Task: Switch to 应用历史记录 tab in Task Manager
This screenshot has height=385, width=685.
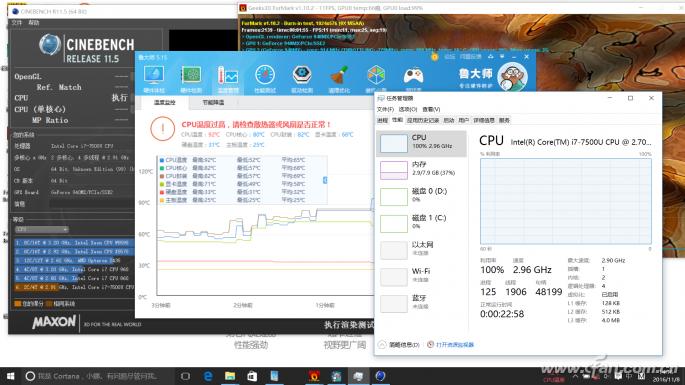Action: (x=423, y=120)
